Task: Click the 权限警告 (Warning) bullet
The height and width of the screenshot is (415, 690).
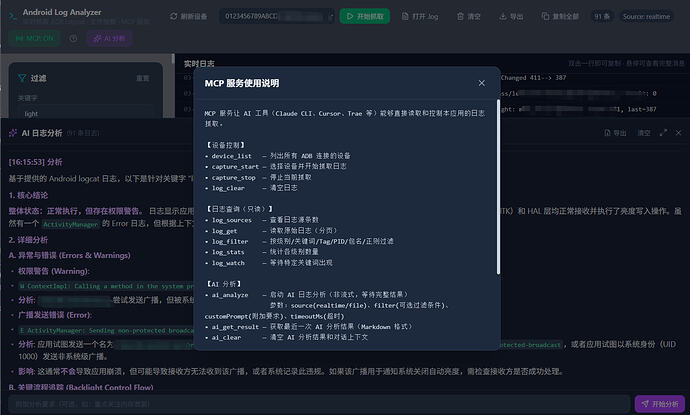Action: [54, 271]
